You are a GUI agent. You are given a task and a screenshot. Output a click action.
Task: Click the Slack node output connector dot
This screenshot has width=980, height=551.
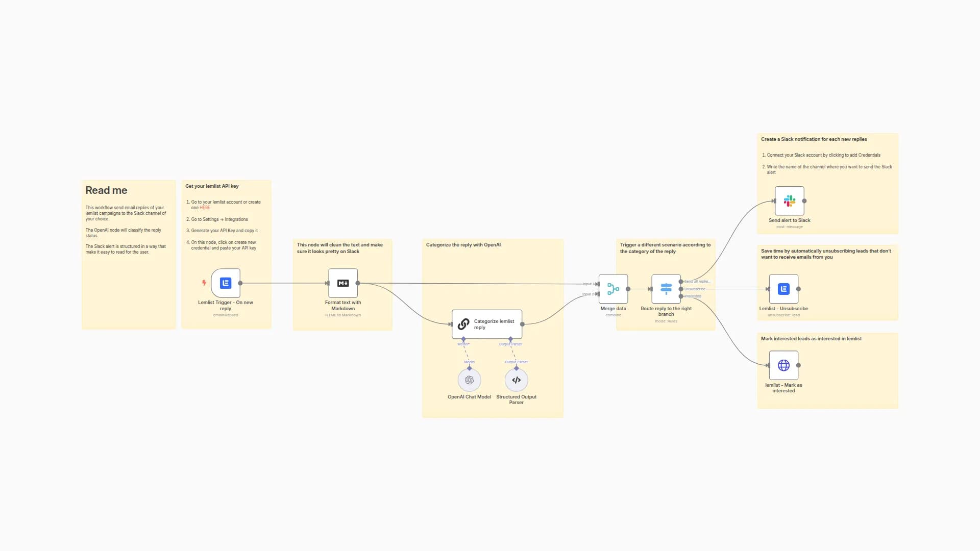(x=804, y=201)
